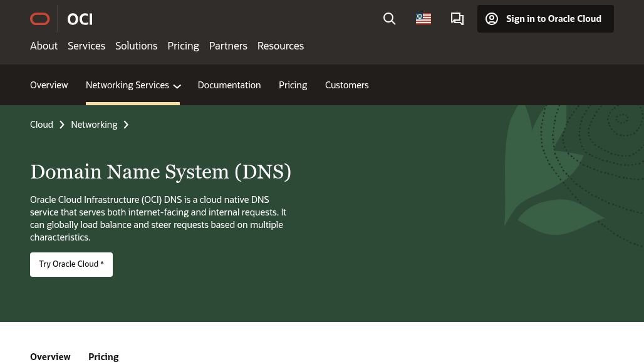The width and height of the screenshot is (644, 362).
Task: Open the Services menu
Action: (x=86, y=46)
